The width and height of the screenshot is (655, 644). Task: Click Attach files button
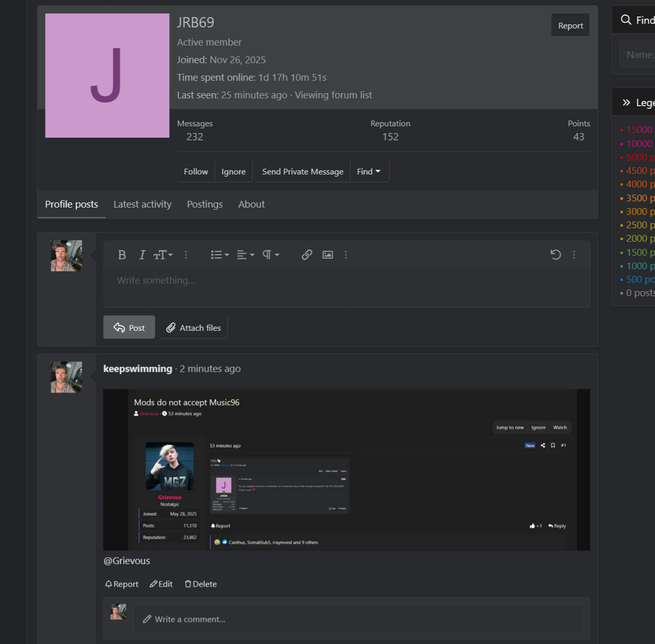[x=193, y=328]
